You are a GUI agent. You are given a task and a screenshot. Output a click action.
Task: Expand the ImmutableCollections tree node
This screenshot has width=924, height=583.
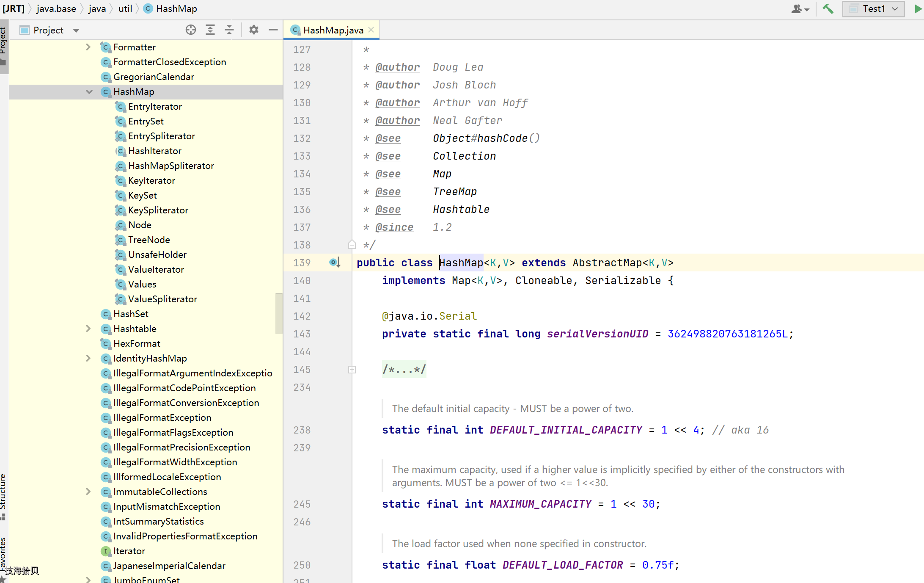[x=88, y=492]
